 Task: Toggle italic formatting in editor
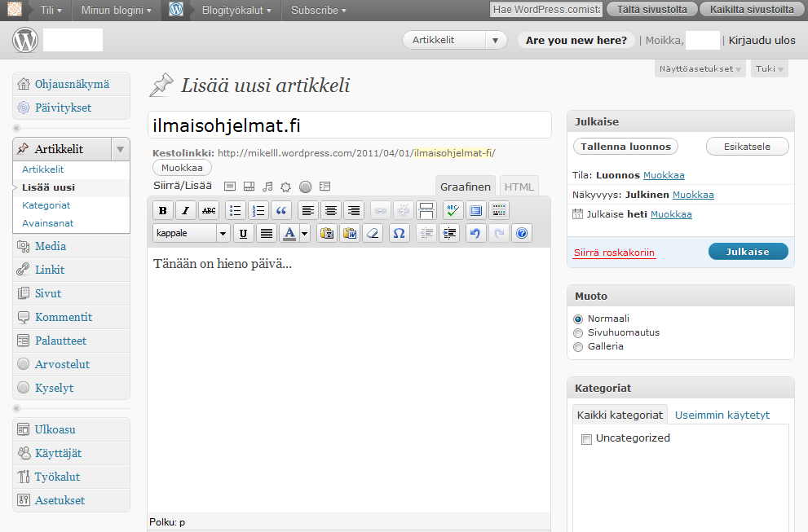[186, 210]
